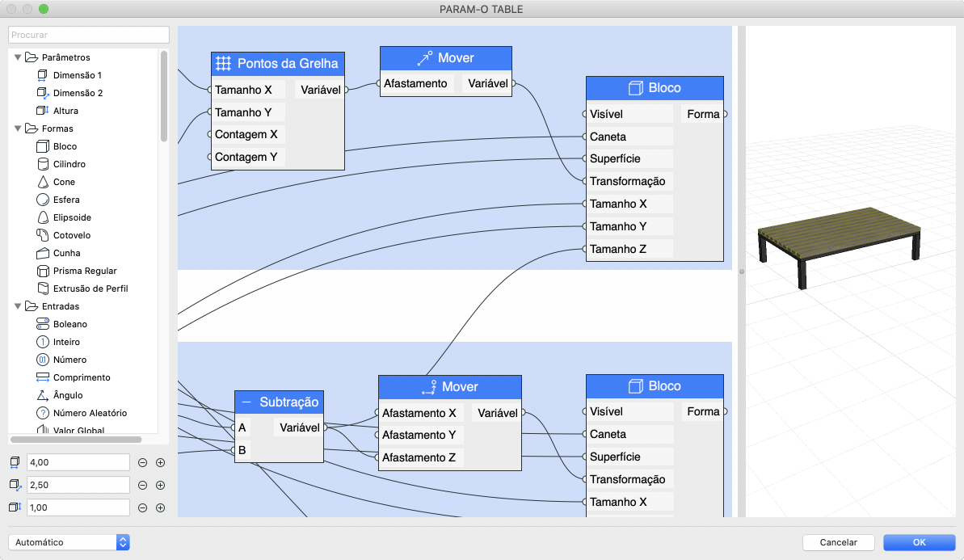Click the Cancelar button

tap(838, 542)
